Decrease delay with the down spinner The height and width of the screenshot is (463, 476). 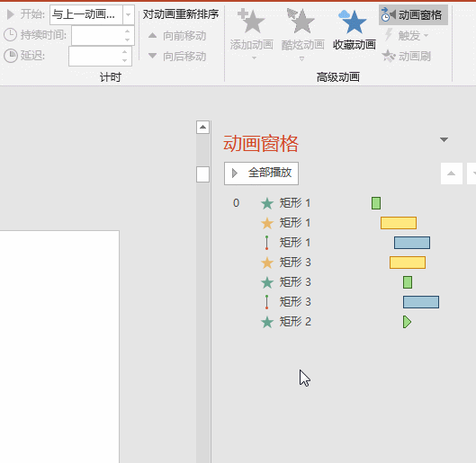125,60
